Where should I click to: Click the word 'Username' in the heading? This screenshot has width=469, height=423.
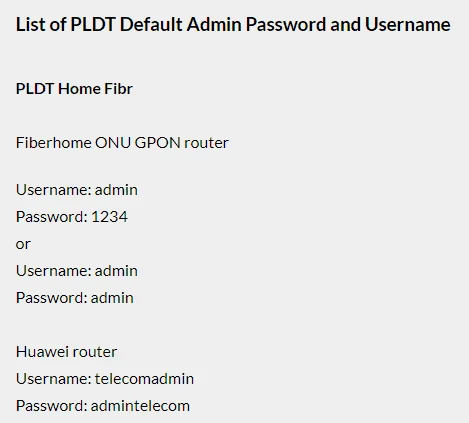[408, 25]
